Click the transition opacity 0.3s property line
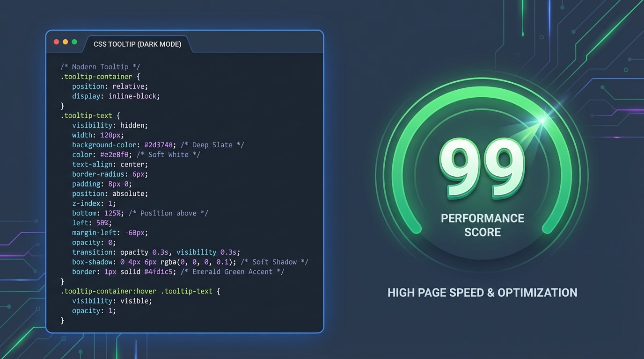The width and height of the screenshot is (644, 359). 156,252
